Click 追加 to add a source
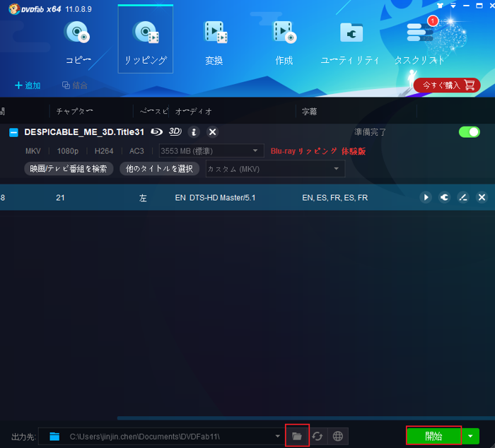The height and width of the screenshot is (448, 495). click(28, 86)
